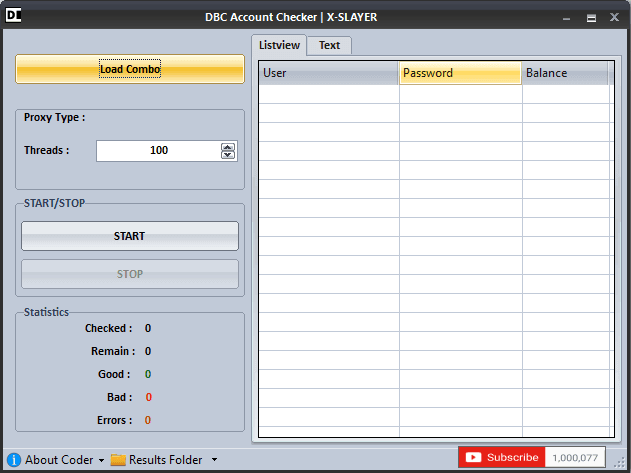Click the disabled STOP button

coord(130,274)
